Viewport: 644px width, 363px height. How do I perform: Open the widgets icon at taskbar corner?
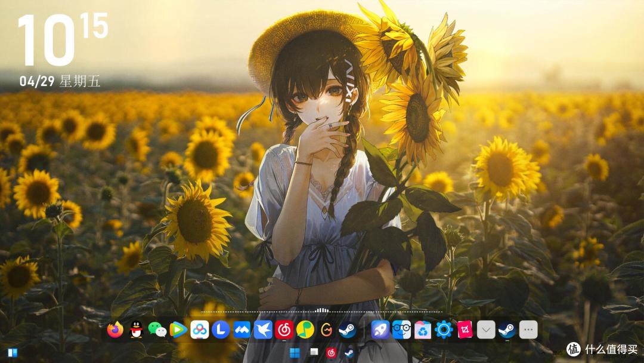tap(13, 353)
